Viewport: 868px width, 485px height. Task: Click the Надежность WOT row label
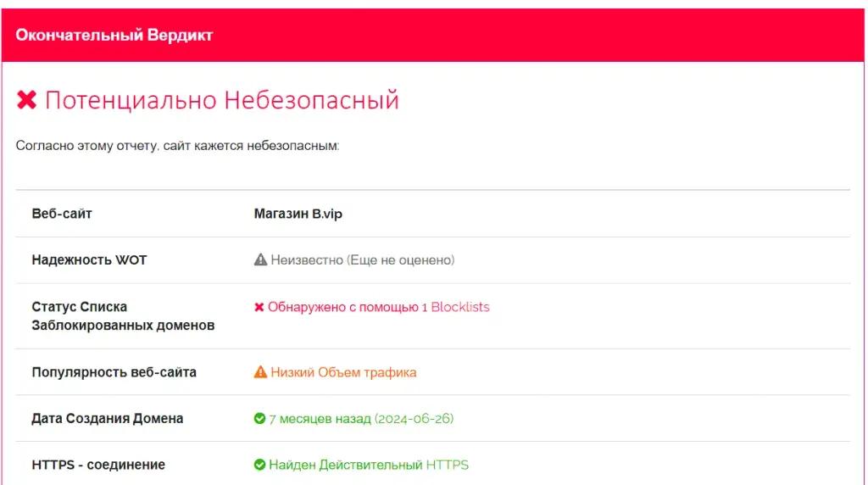pyautogui.click(x=89, y=260)
